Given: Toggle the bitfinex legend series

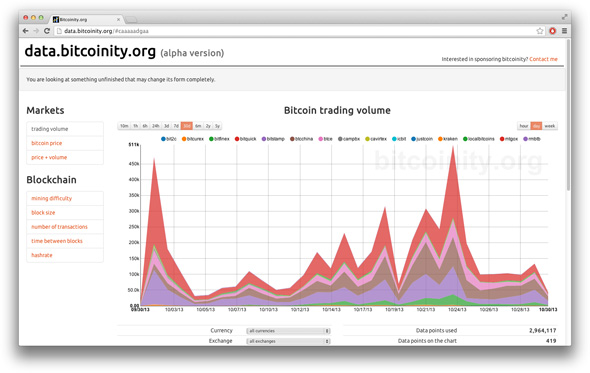Looking at the screenshot, I should pyautogui.click(x=219, y=139).
